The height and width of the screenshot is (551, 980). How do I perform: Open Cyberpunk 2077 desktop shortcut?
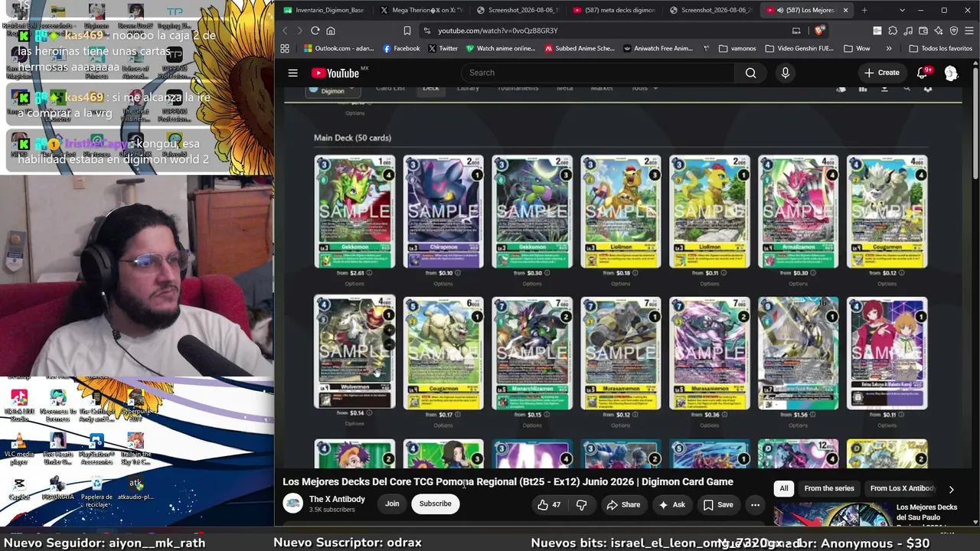[136, 406]
